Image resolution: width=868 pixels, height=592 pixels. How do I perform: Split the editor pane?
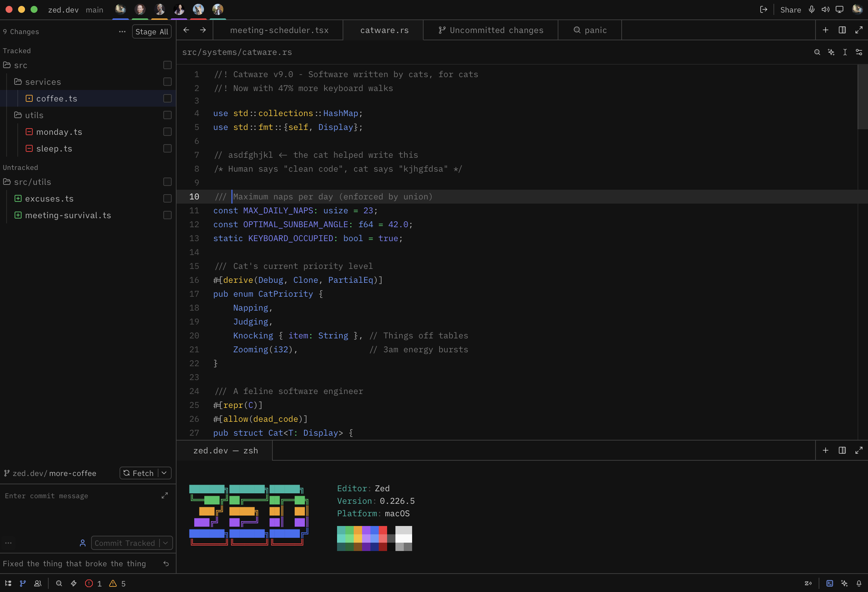pos(842,30)
